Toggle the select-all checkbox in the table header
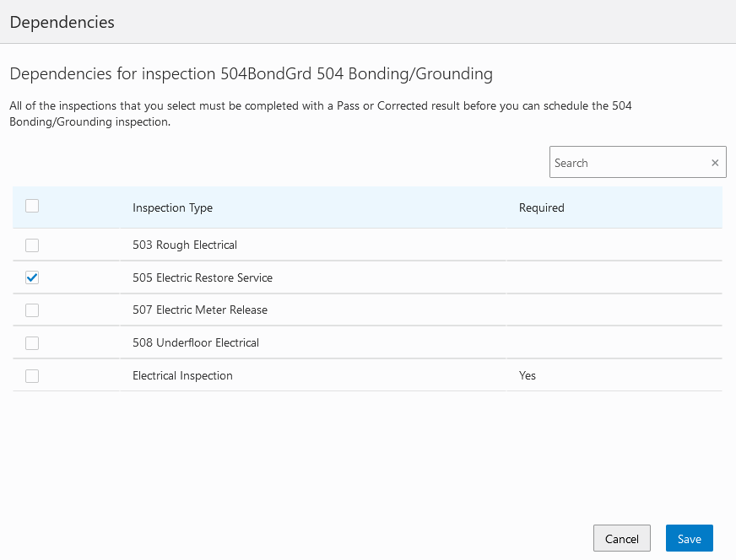The width and height of the screenshot is (736, 560). 32,206
